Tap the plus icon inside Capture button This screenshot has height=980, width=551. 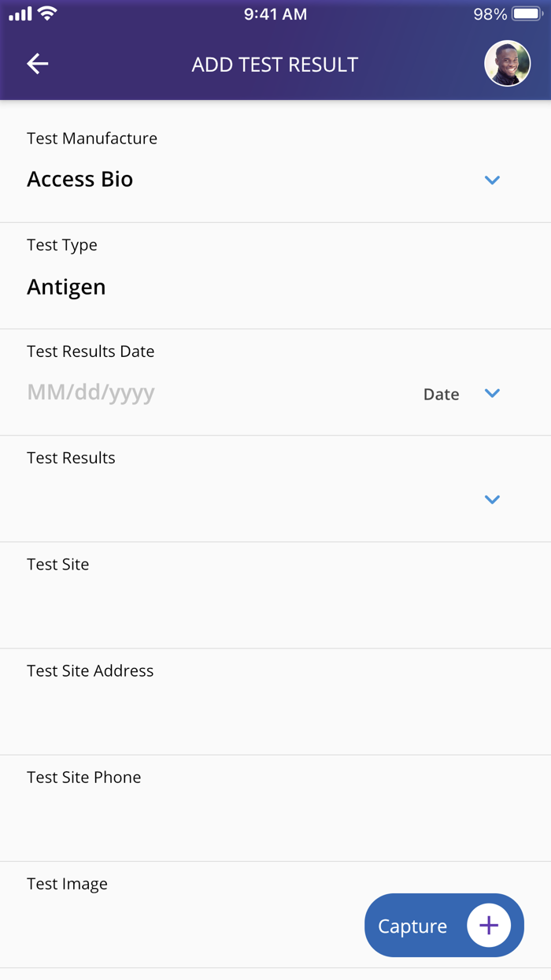click(489, 925)
